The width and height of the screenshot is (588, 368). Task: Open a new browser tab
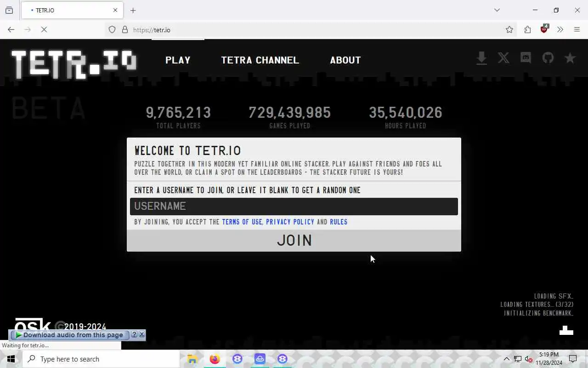133,10
